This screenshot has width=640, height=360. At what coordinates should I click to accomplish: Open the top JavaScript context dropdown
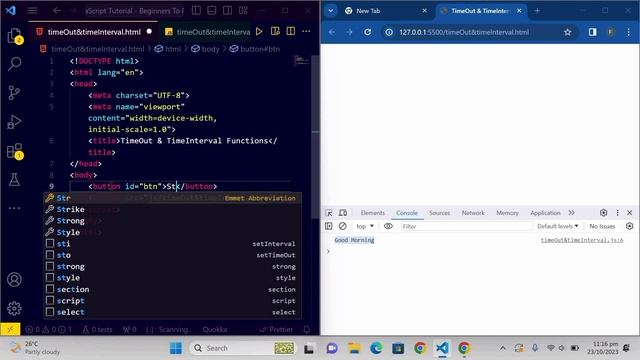coord(365,226)
